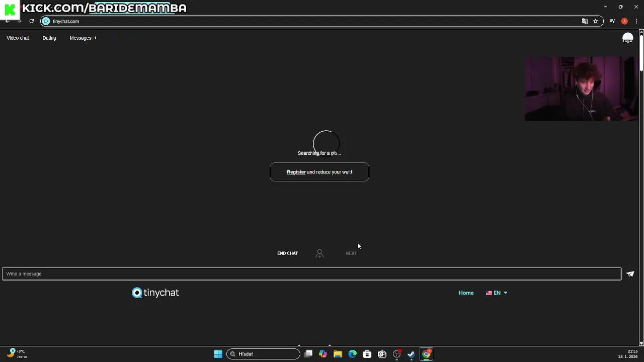Click the Searching for a partner spinner
Screen dimensions: 644x362
coord(326,143)
